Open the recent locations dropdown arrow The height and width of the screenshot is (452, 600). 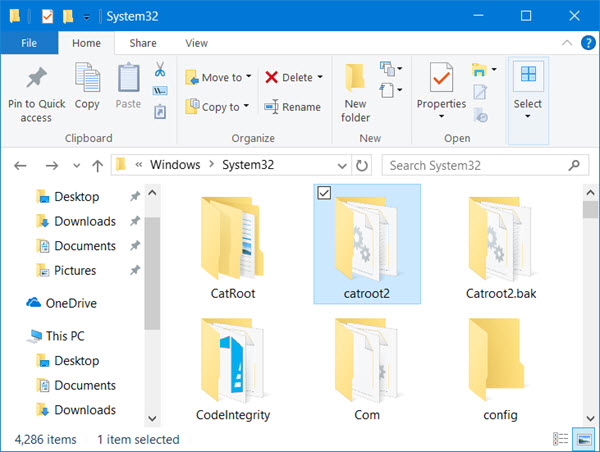(x=77, y=166)
